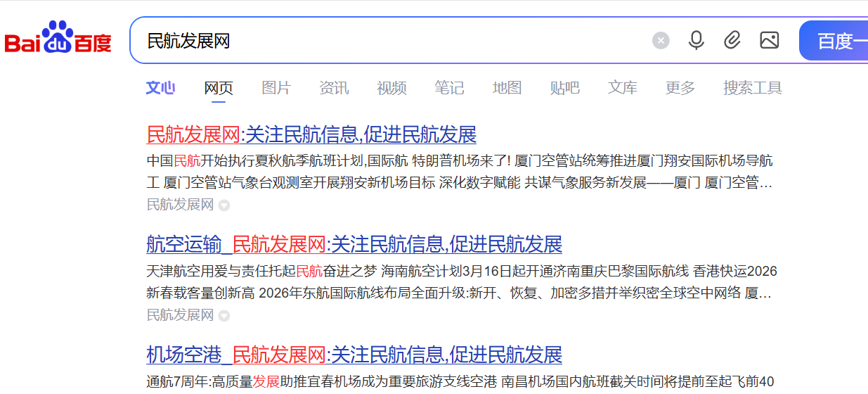Show the 视频 results tab
Screen dimensions: 868x394
pyautogui.click(x=391, y=88)
